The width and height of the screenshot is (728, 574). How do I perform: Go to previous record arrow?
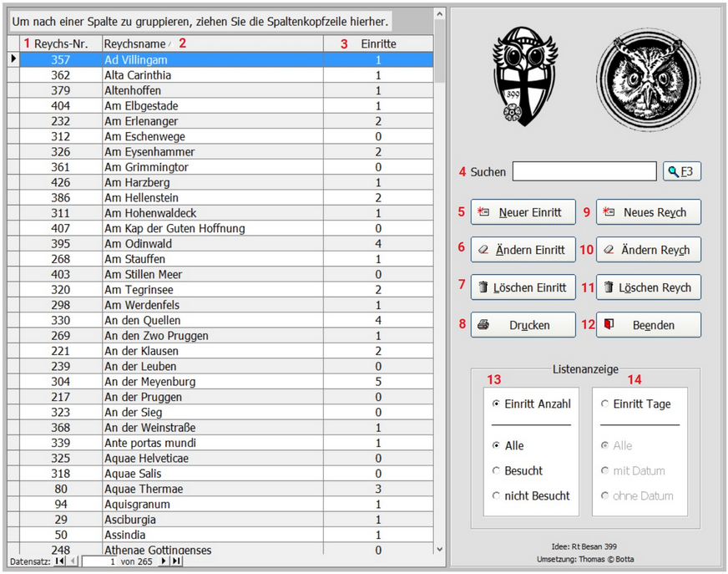(73, 561)
